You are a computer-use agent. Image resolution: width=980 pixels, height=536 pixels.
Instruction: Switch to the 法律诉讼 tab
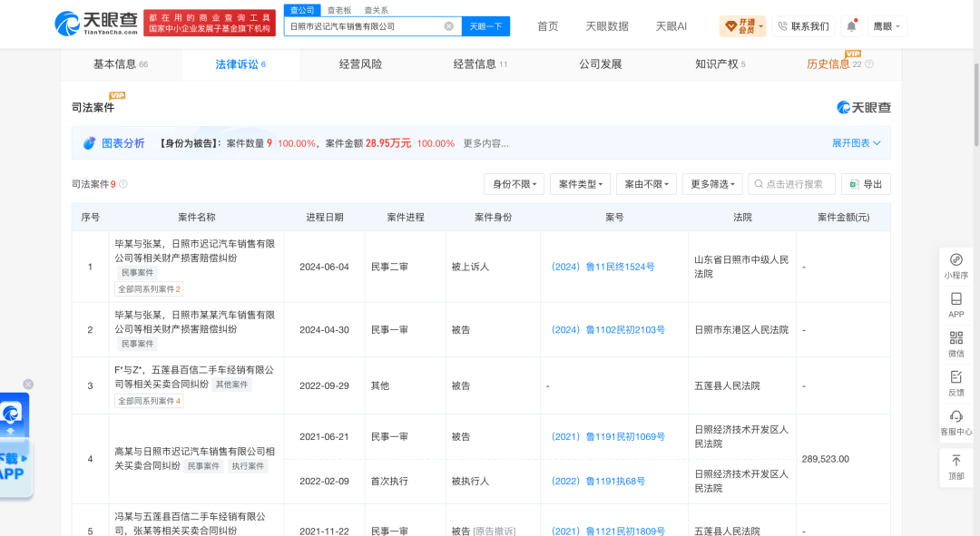pos(240,64)
